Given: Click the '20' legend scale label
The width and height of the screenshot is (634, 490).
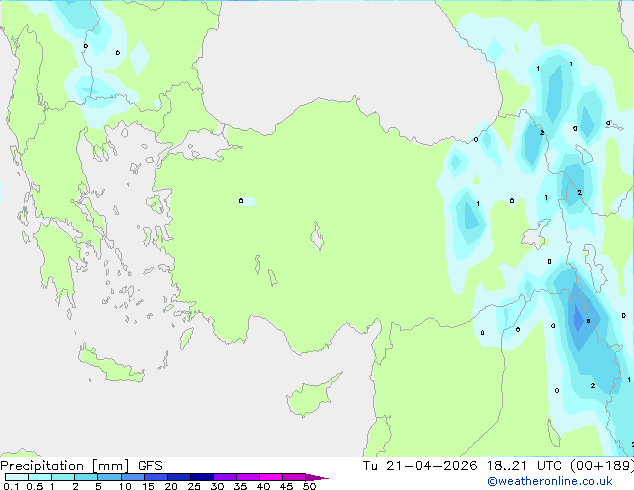Looking at the screenshot, I should [x=171, y=486].
